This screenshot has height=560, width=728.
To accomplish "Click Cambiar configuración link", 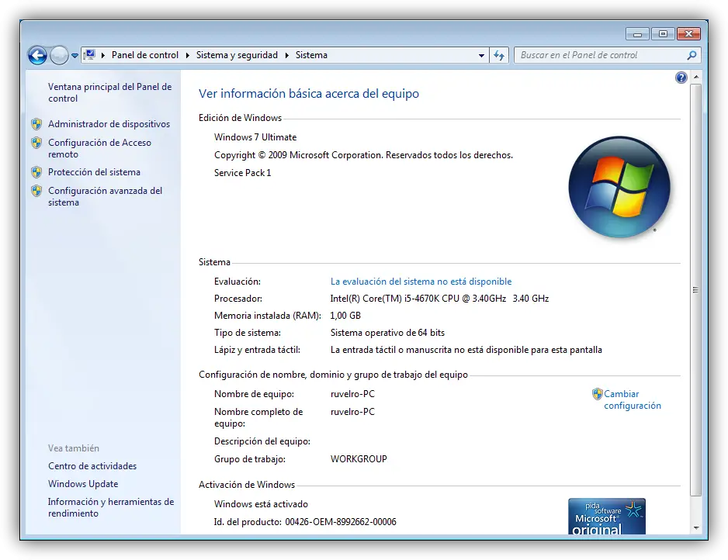I will click(x=632, y=399).
